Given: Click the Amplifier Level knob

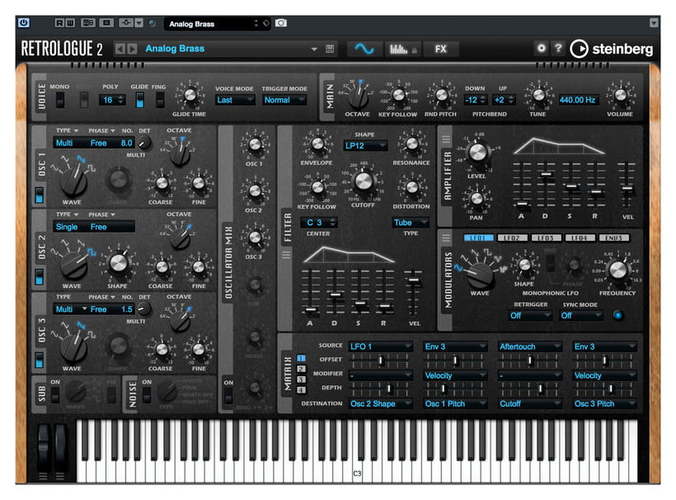Looking at the screenshot, I should [477, 152].
